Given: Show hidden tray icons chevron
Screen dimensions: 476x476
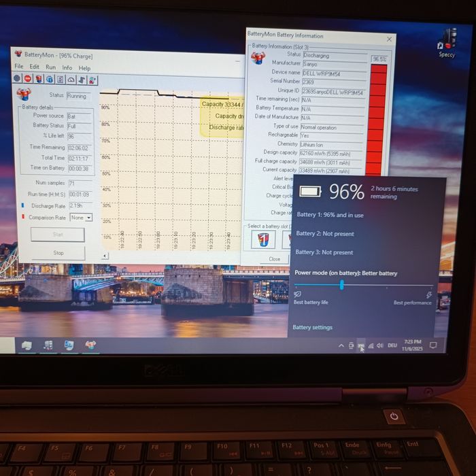Looking at the screenshot, I should point(341,345).
